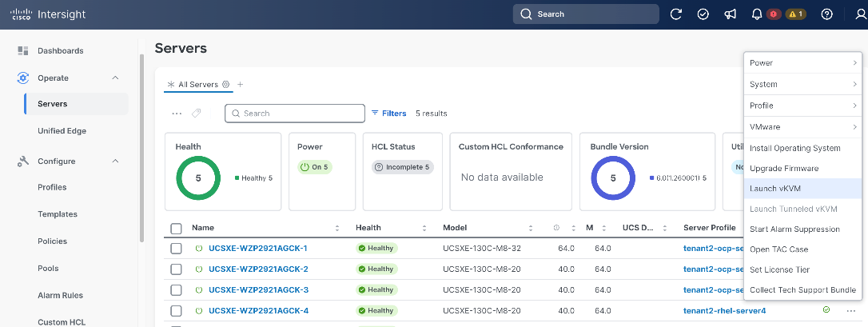This screenshot has width=868, height=327.
Task: Open the Filters link
Action: (x=388, y=114)
